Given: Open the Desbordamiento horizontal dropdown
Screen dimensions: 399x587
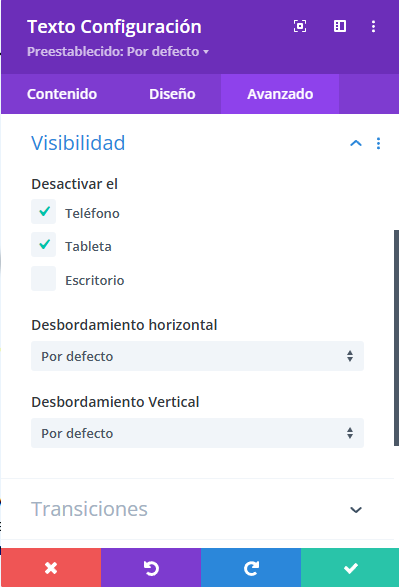Looking at the screenshot, I should tap(197, 356).
